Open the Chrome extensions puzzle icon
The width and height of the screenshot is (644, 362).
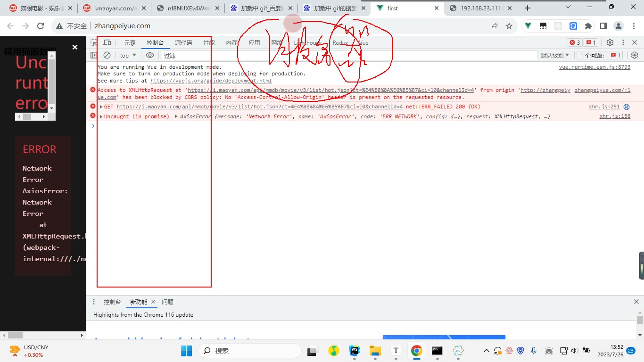588,26
